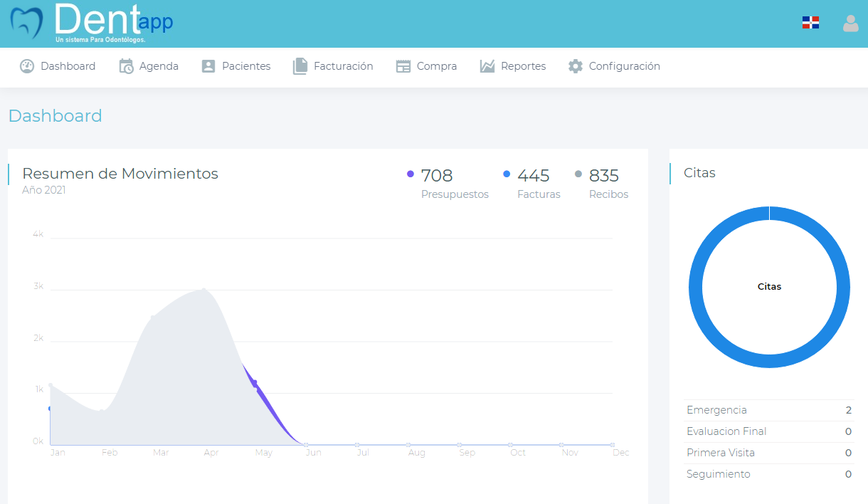Click the Agenda calendar icon
The image size is (868, 504).
point(126,66)
